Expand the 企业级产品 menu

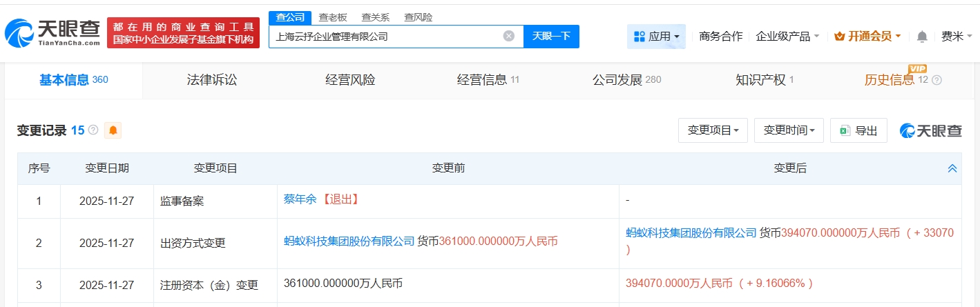[x=788, y=37]
